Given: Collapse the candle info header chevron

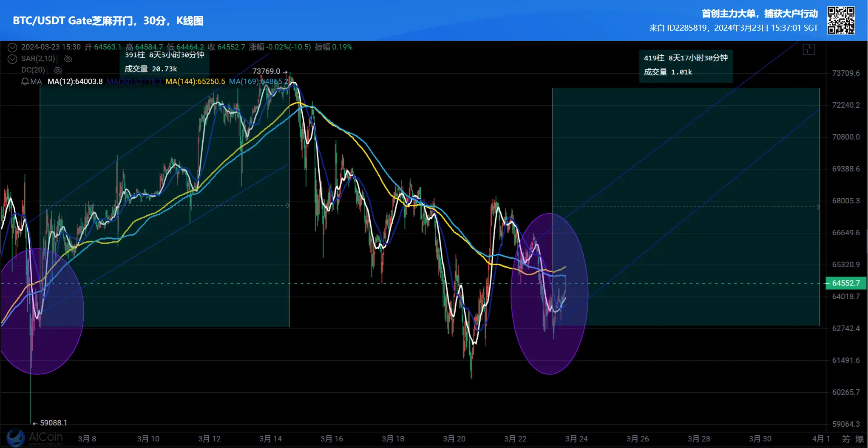Looking at the screenshot, I should coord(12,47).
